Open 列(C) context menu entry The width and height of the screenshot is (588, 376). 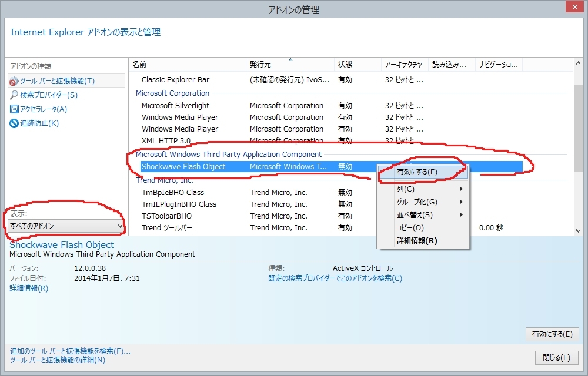point(423,189)
